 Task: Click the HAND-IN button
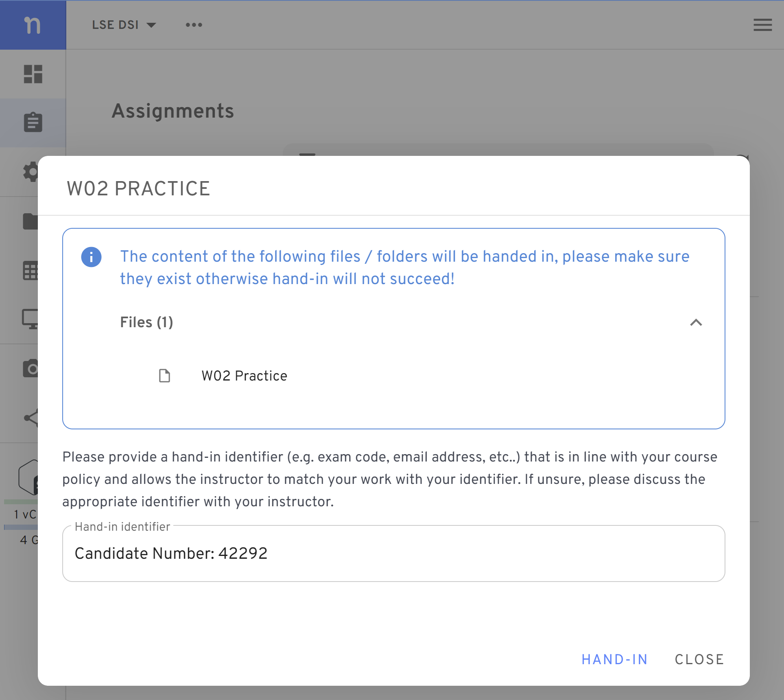point(614,660)
